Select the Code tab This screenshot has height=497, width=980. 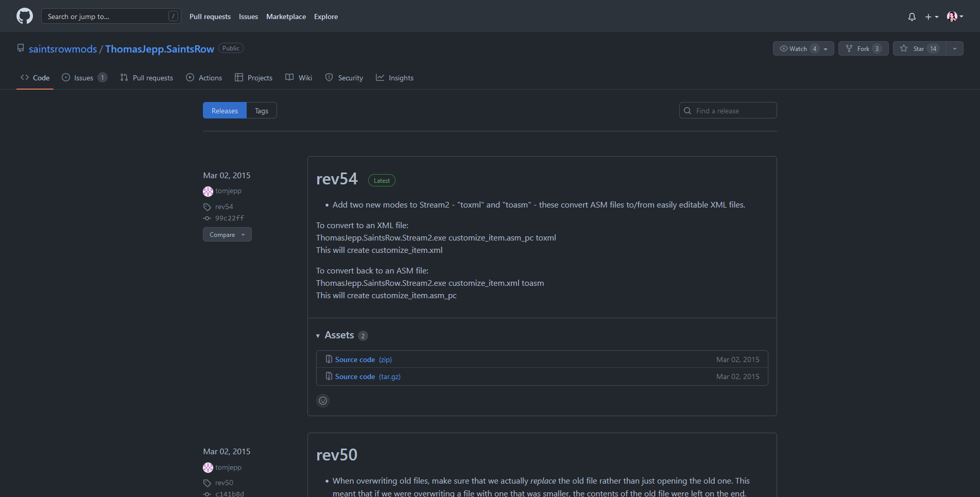tap(35, 78)
